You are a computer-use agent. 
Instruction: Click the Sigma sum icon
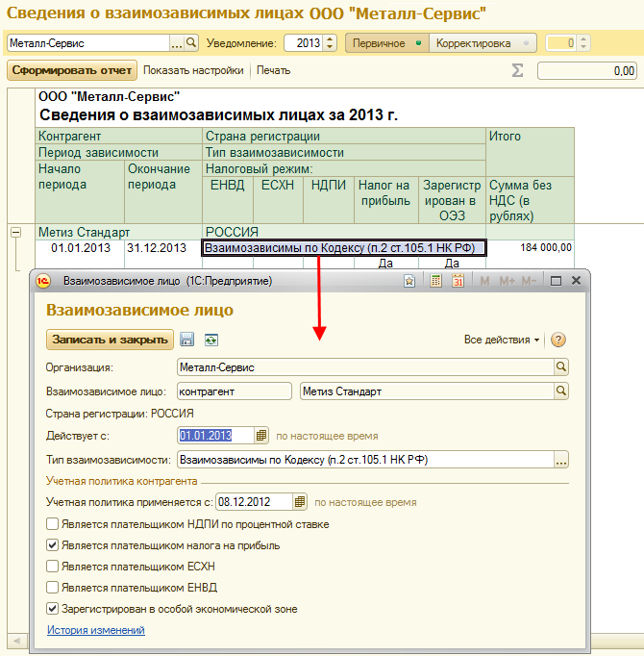pos(517,70)
